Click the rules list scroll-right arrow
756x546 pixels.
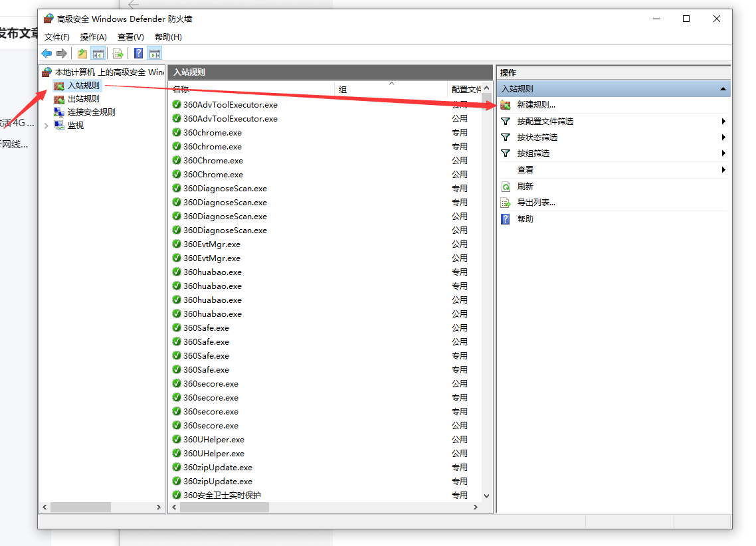476,507
